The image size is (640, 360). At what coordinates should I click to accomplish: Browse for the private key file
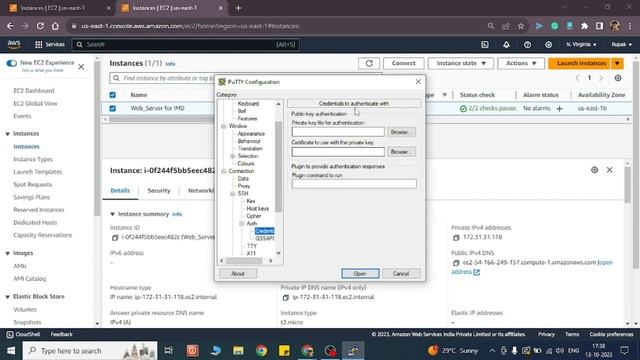(401, 132)
